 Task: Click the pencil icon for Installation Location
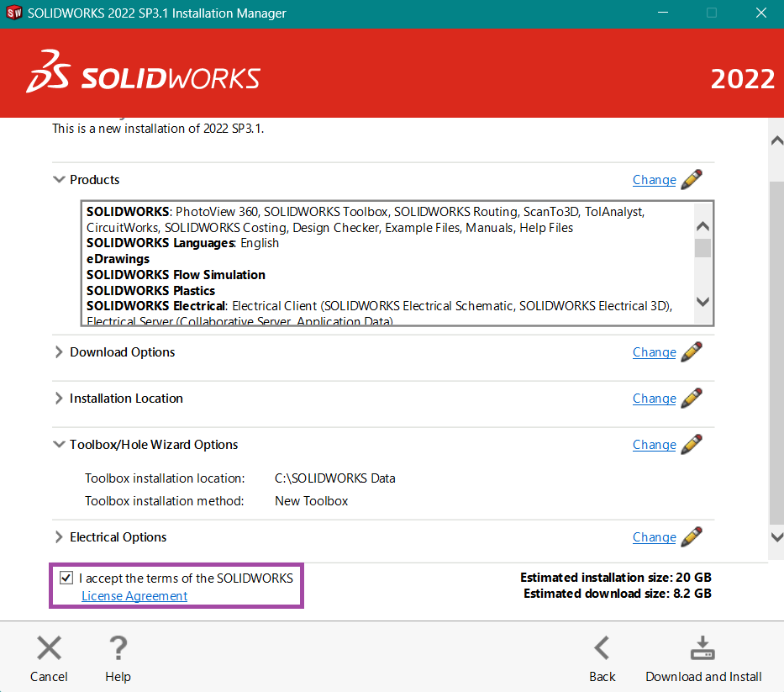click(x=692, y=398)
